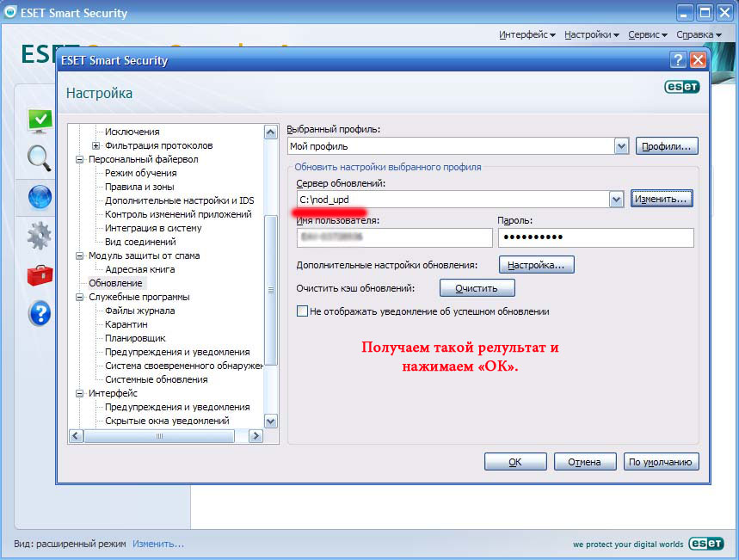The width and height of the screenshot is (739, 560).
Task: Click 'Изменить...' link next to расширенный режим
Action: pos(158,544)
